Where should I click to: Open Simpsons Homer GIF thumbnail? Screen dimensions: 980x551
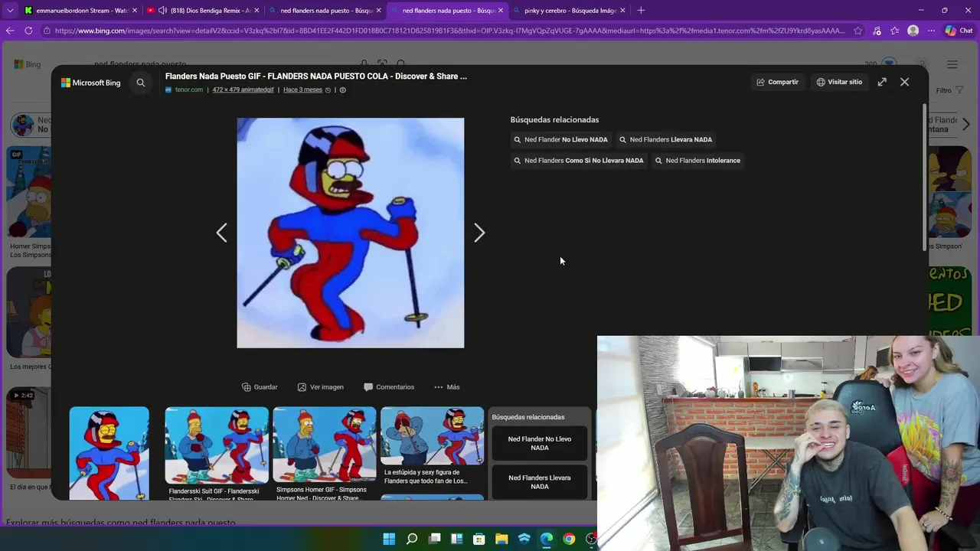point(325,444)
